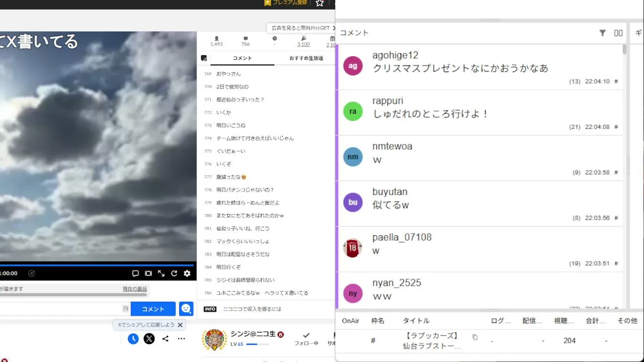Open the emoji smiley picker button
The image size is (644, 362).
pyautogui.click(x=186, y=309)
